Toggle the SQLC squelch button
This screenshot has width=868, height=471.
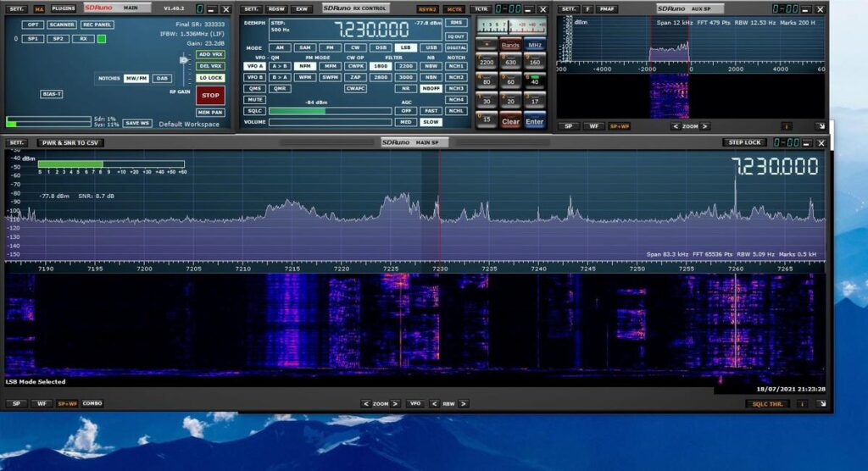254,111
